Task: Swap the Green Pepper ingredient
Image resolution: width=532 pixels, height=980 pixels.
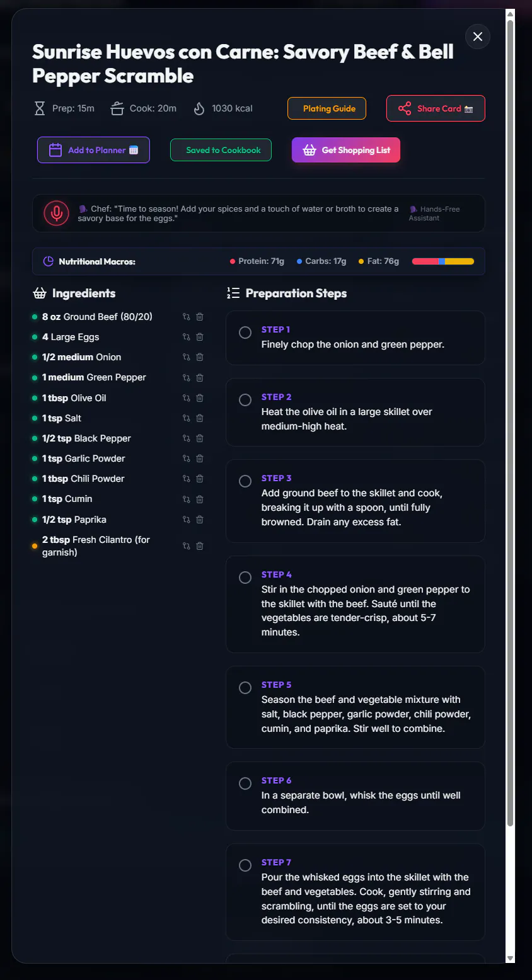Action: tap(186, 378)
